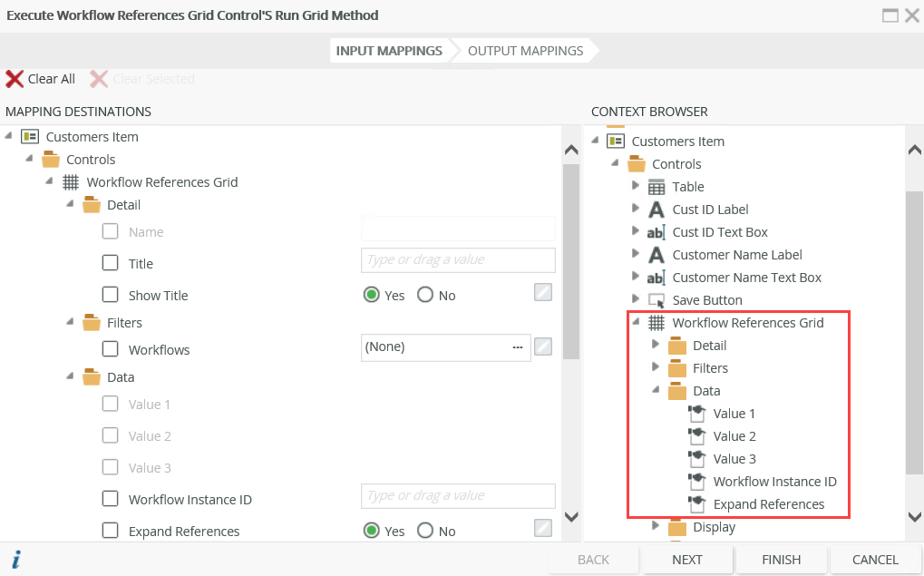
Task: Click the Save Button control icon
Action: pyautogui.click(x=657, y=300)
